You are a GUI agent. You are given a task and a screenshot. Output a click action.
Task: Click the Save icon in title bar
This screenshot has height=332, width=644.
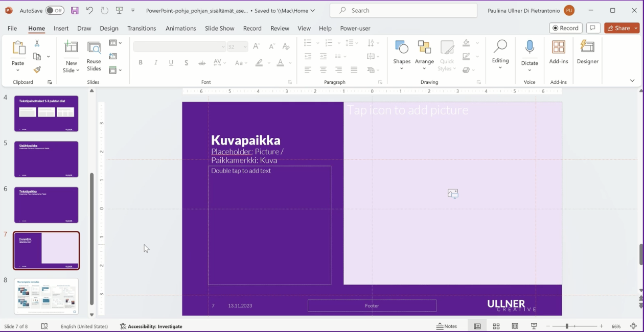tap(75, 10)
